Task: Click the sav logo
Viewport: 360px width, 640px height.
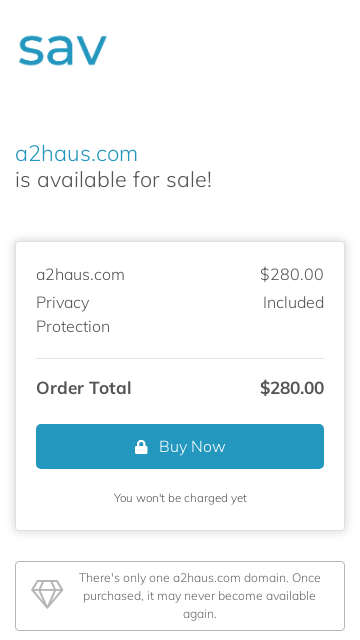Action: [62, 49]
